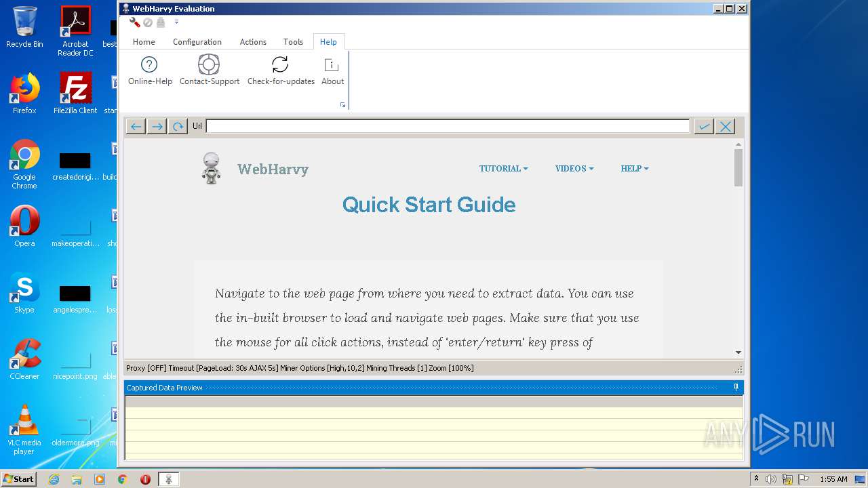Click the Proxy [OFF] status text
The height and width of the screenshot is (488, 868).
tap(146, 368)
